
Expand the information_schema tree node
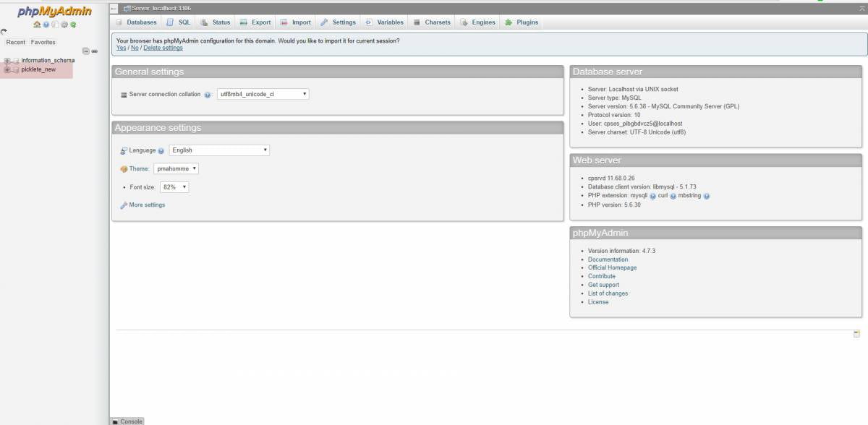click(x=7, y=61)
